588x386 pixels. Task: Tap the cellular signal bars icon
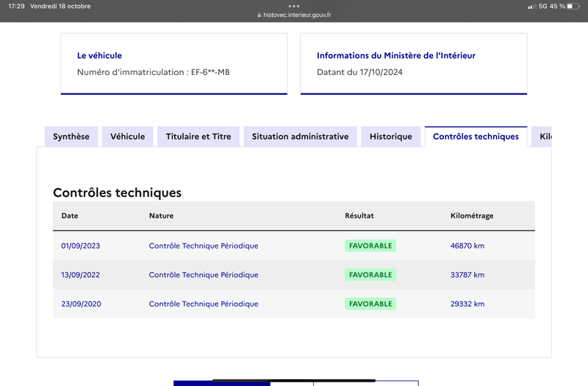point(531,7)
